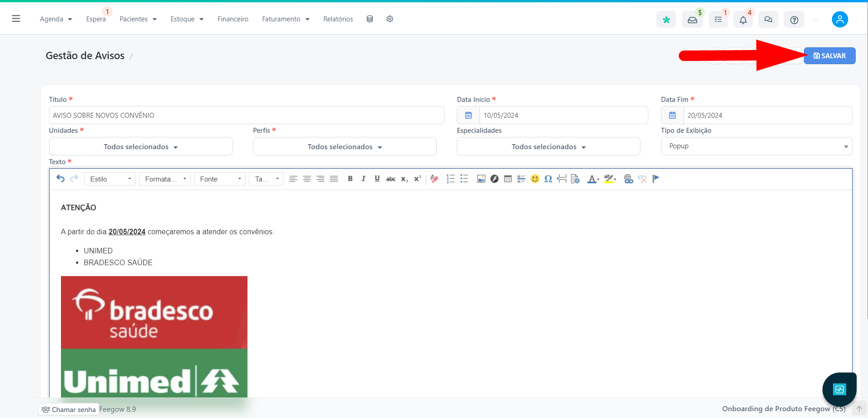
Task: Open the font size Ta... dropdown
Action: (x=266, y=179)
